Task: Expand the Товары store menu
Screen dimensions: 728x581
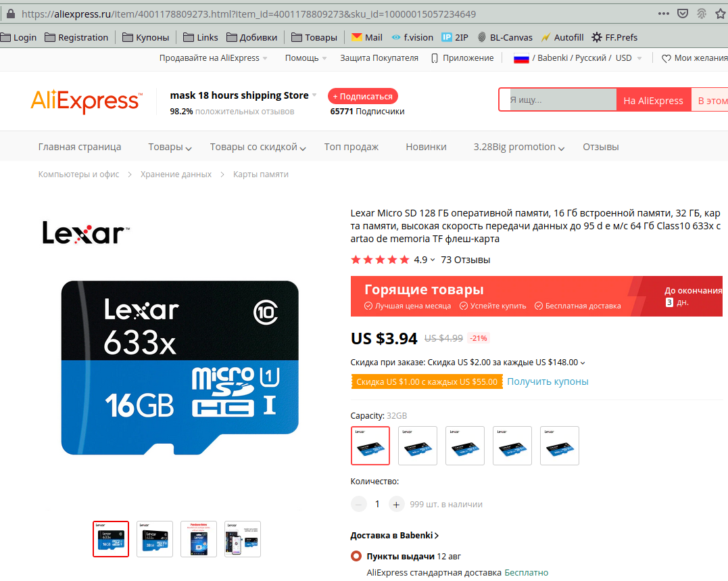Action: coord(170,147)
